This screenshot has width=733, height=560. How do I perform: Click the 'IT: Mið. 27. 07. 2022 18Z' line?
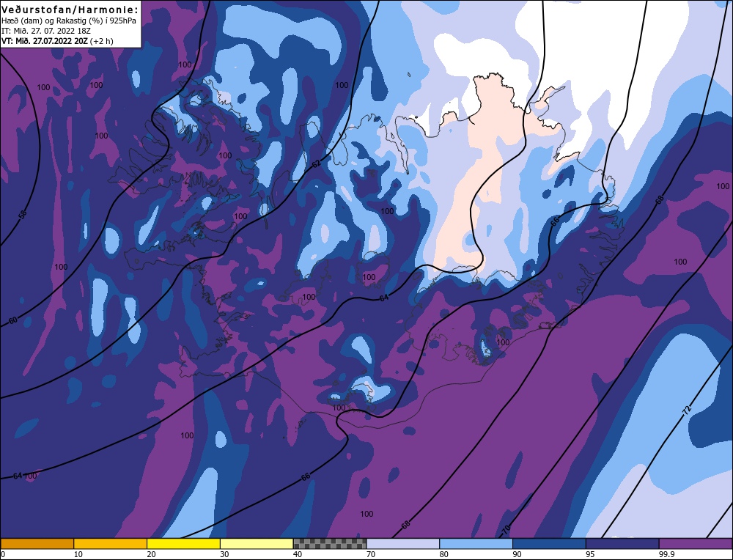pos(45,31)
